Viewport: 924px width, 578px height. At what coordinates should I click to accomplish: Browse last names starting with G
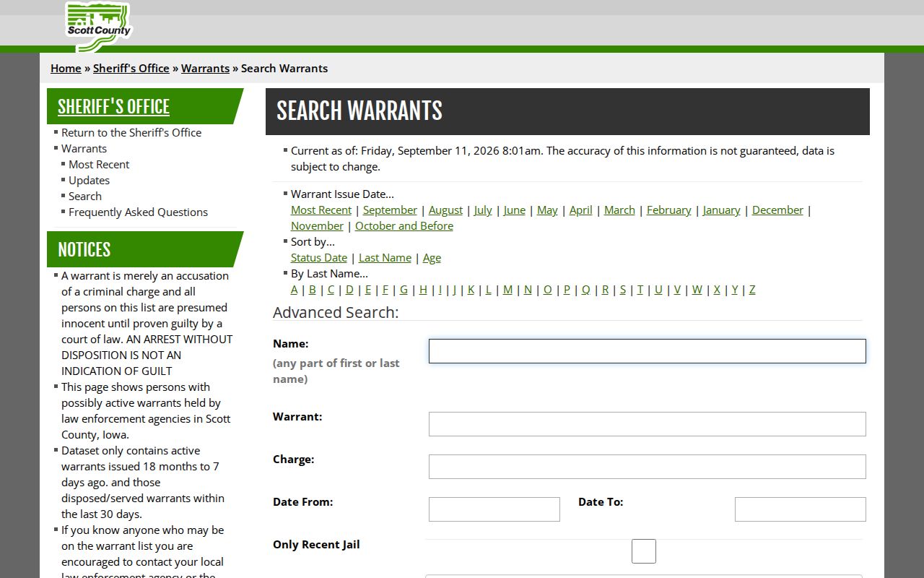point(404,289)
